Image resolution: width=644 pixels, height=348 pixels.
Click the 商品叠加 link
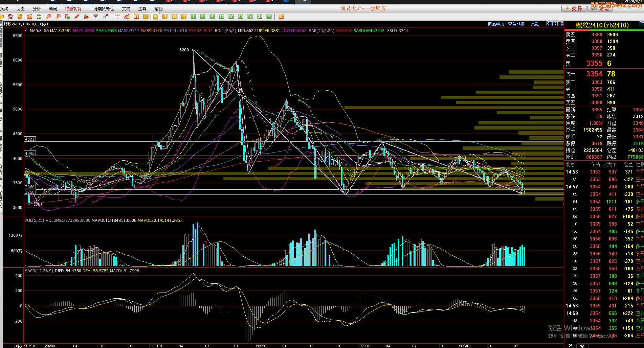[496, 24]
